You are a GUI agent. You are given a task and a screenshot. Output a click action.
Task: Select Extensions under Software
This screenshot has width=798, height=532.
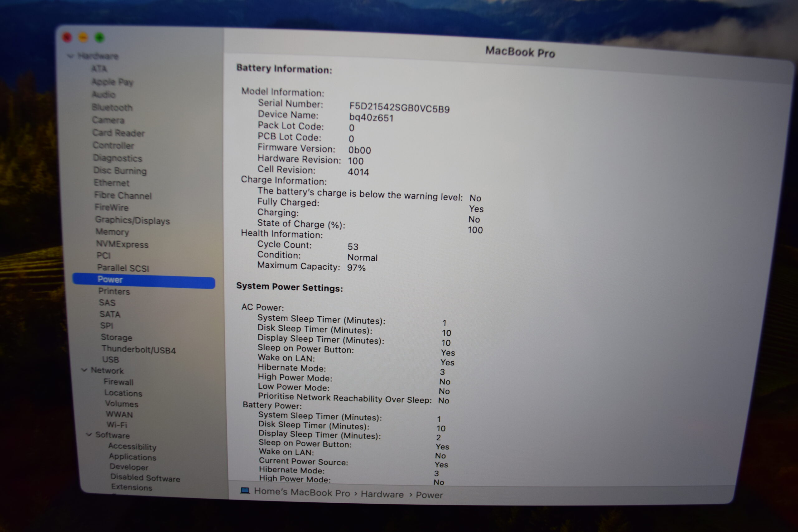(132, 487)
